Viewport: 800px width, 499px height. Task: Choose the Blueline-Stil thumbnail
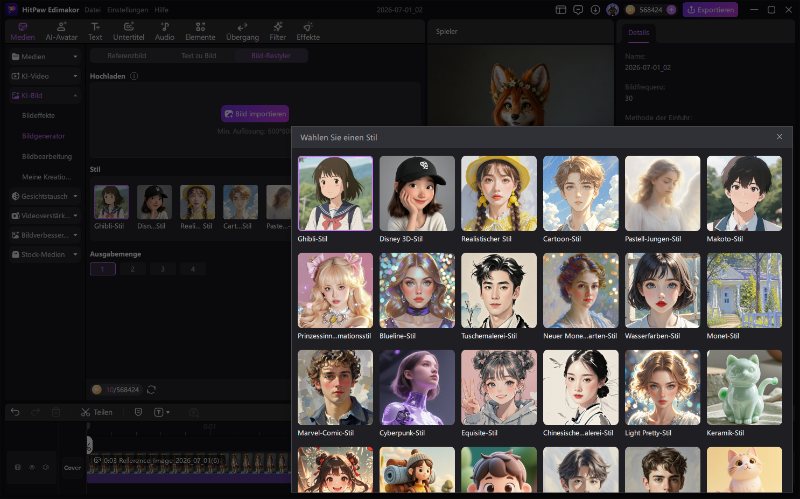click(417, 290)
